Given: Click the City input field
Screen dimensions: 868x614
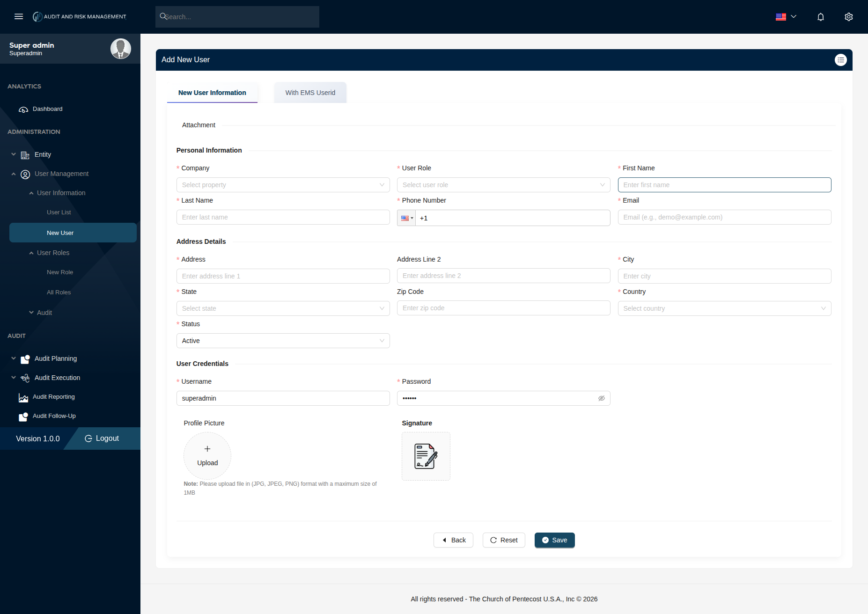Looking at the screenshot, I should [725, 276].
